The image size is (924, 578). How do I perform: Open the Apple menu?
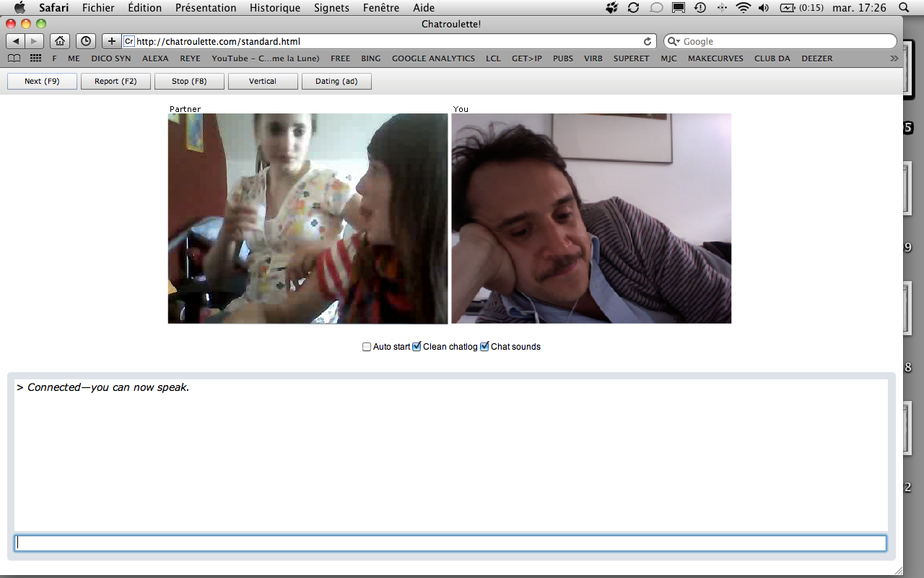click(x=19, y=8)
